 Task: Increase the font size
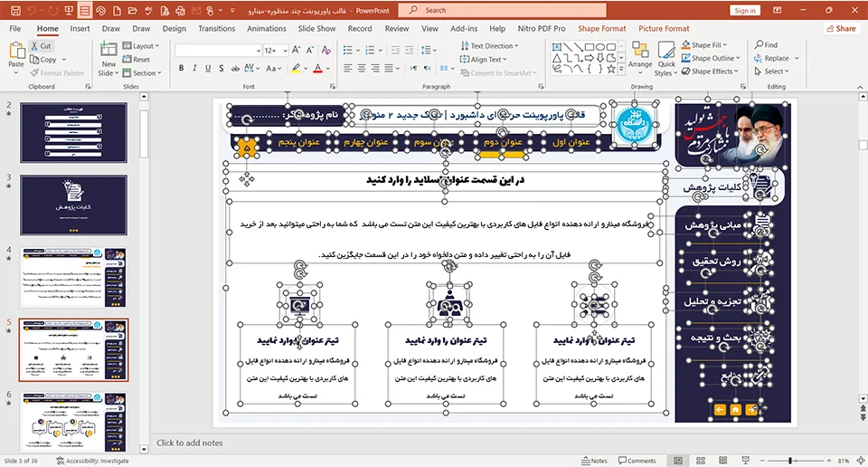tap(297, 51)
